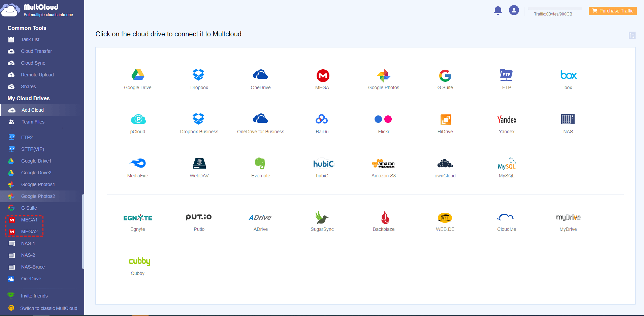Open SFTP(VIP) drive
Viewport: 644px width, 316px height.
tap(32, 149)
